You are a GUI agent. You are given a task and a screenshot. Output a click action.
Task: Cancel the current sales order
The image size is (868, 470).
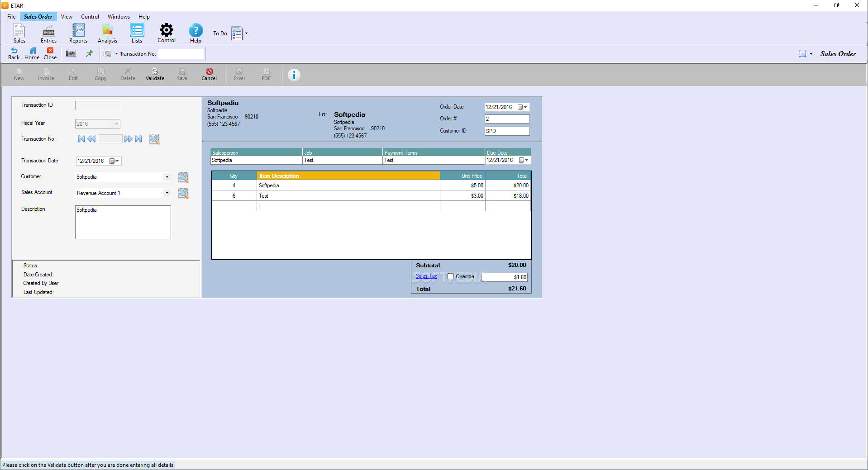209,75
